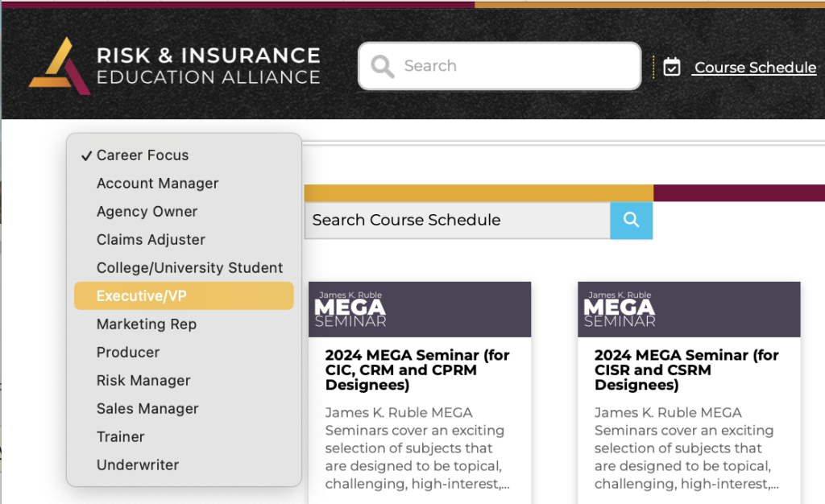Click the blue search button for course schedule
This screenshot has width=825, height=504.
[x=632, y=221]
